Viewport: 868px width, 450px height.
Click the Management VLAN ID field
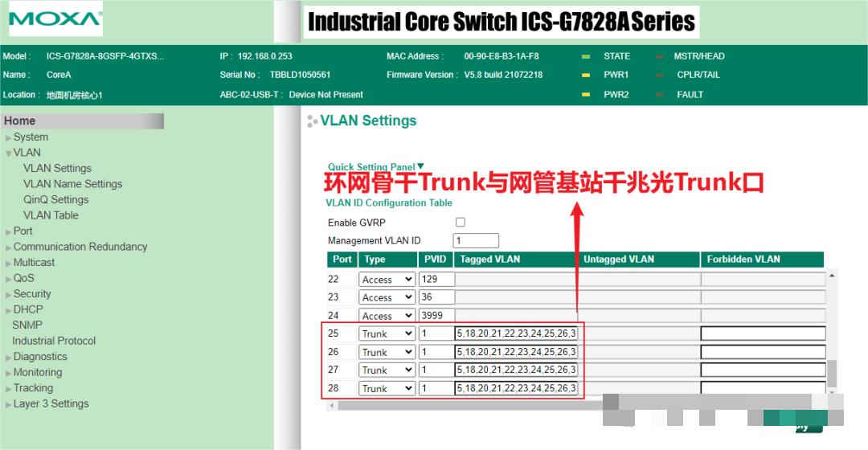click(x=476, y=240)
